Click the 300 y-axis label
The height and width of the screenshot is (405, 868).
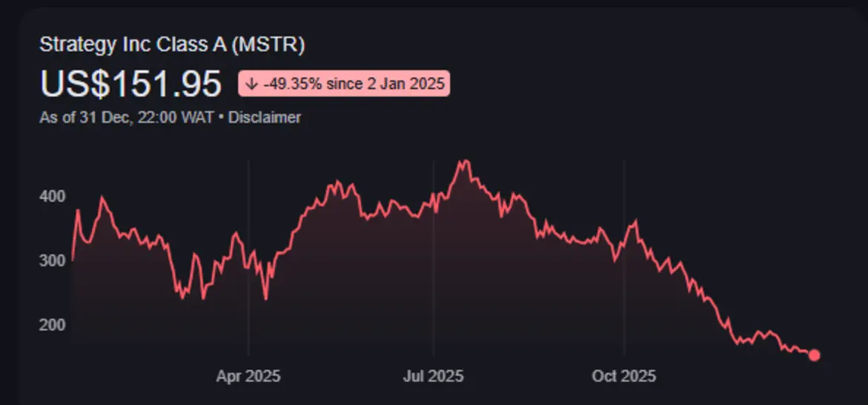coord(53,260)
